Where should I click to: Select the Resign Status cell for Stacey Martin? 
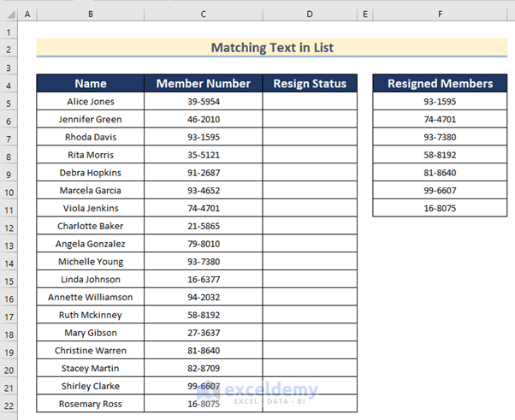point(310,368)
